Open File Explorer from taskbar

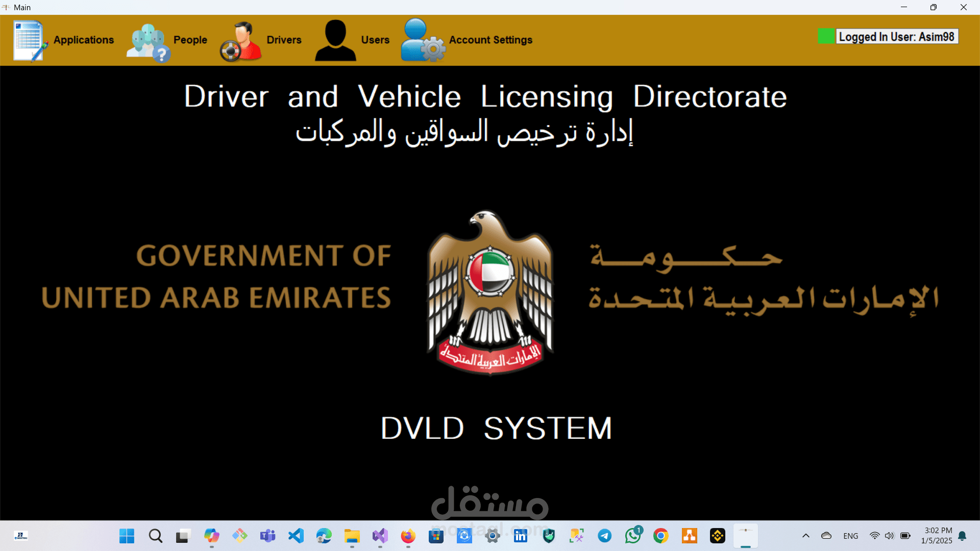point(352,536)
